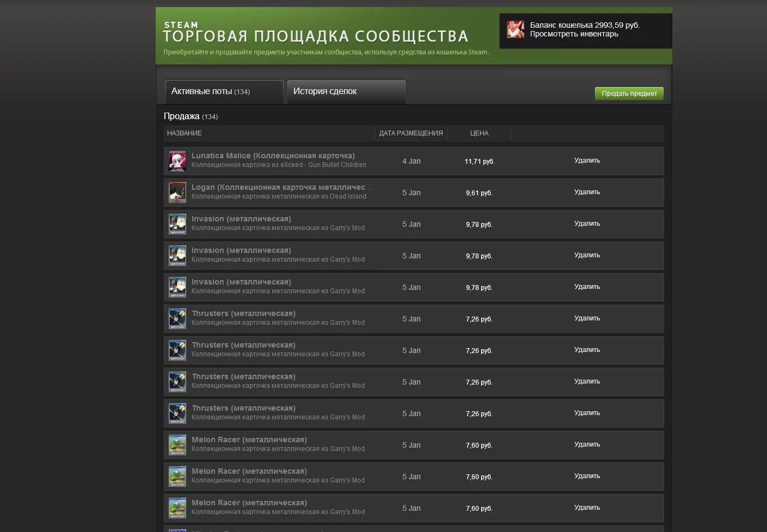The image size is (767, 532).
Task: Open Logan metallic card thumbnail
Action: click(177, 193)
